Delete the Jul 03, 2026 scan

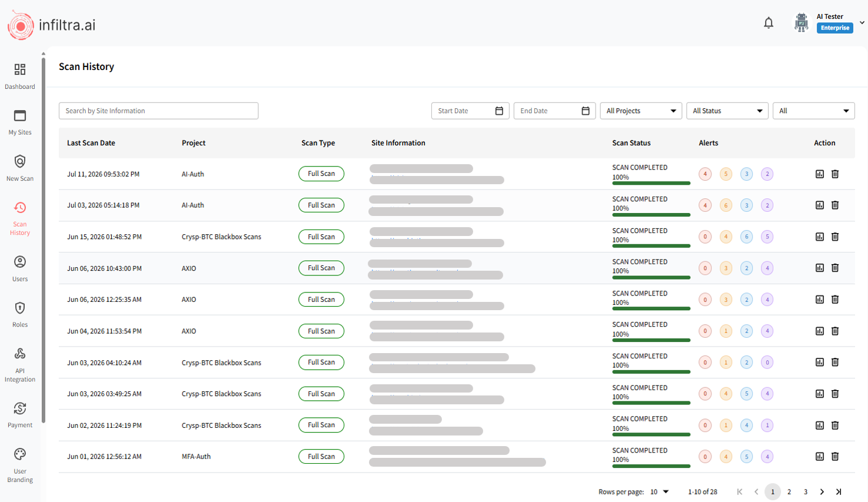[835, 205]
